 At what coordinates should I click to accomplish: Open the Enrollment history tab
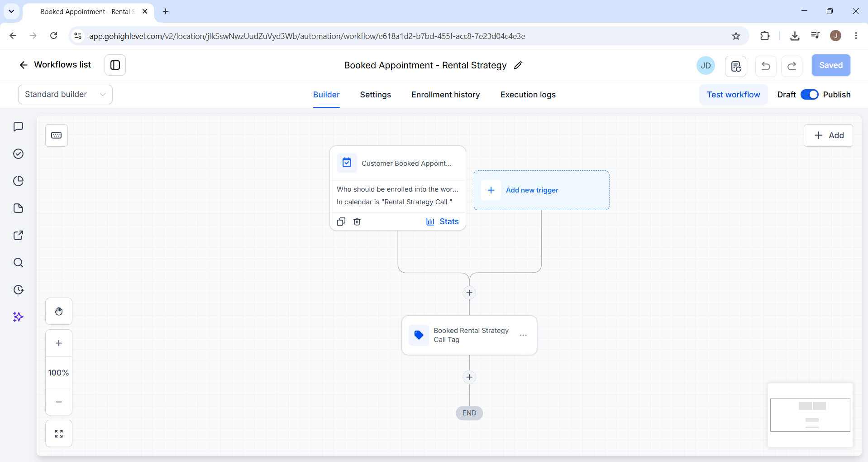pyautogui.click(x=446, y=95)
